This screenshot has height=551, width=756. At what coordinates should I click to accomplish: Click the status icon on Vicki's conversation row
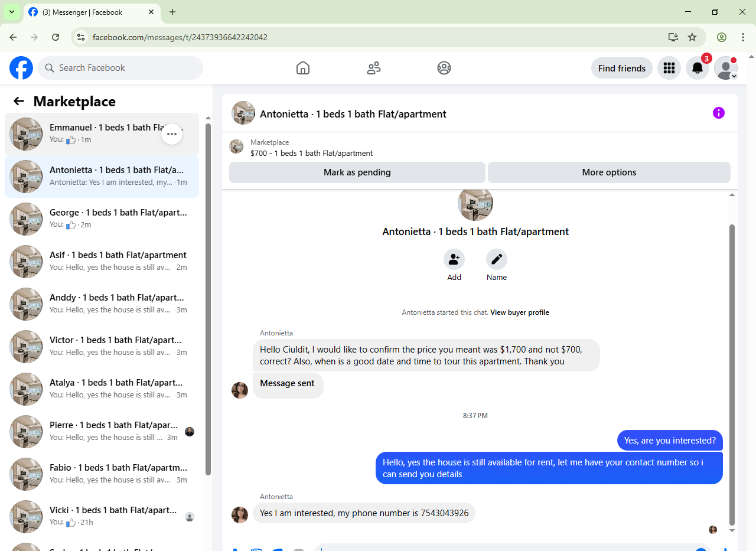190,517
